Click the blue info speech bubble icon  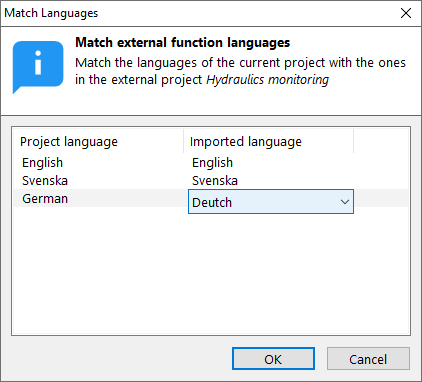(x=38, y=67)
